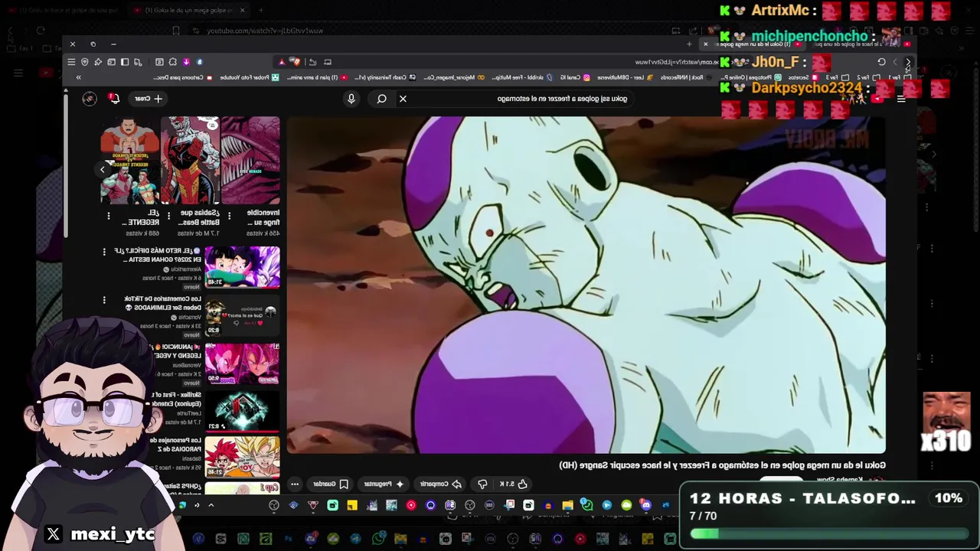Expand the system tray hidden icons chevron

[211, 505]
